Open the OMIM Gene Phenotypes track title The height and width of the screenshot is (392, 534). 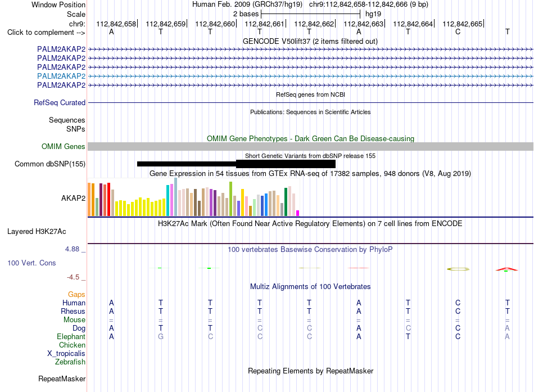coord(310,138)
